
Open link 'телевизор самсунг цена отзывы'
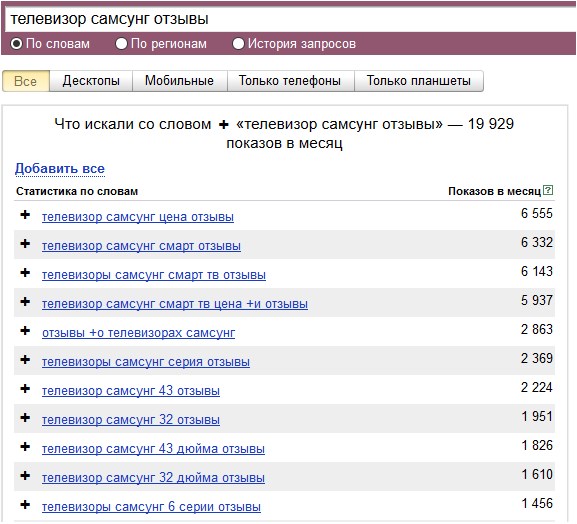[138, 217]
